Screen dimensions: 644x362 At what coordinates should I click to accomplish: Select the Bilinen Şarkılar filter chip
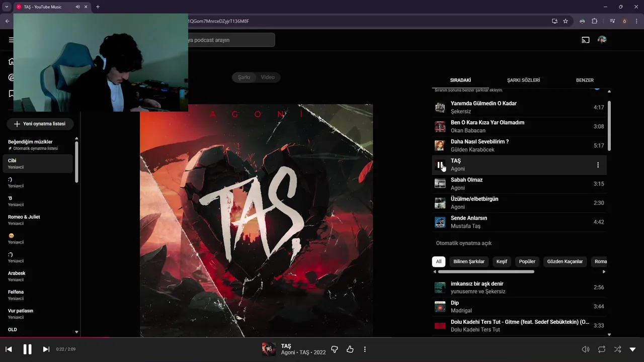469,261
